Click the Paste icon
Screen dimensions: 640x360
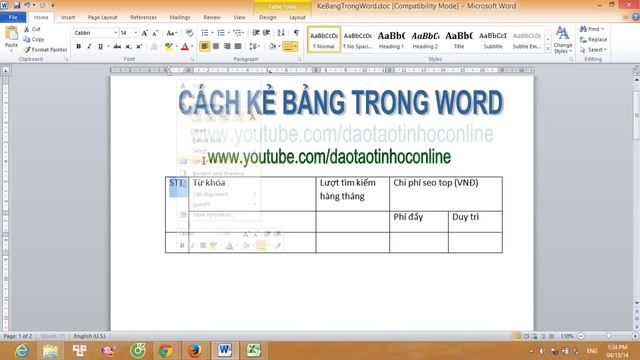coord(11,33)
